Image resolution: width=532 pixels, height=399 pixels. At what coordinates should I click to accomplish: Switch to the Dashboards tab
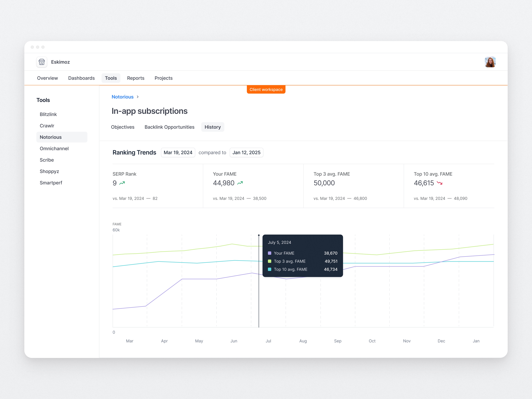(82, 78)
